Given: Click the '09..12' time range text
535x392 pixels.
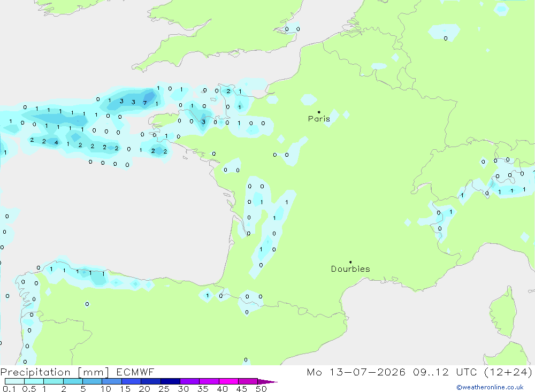Looking at the screenshot, I should pyautogui.click(x=431, y=372).
